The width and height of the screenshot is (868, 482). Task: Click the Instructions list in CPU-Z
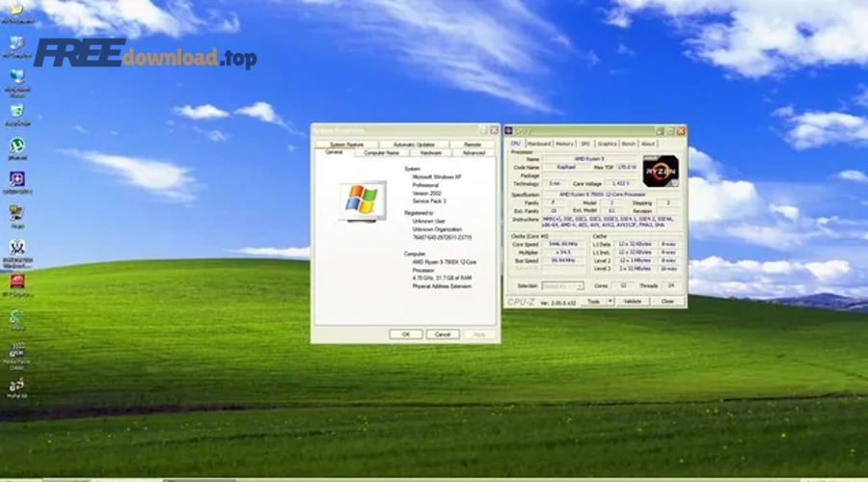pos(610,223)
